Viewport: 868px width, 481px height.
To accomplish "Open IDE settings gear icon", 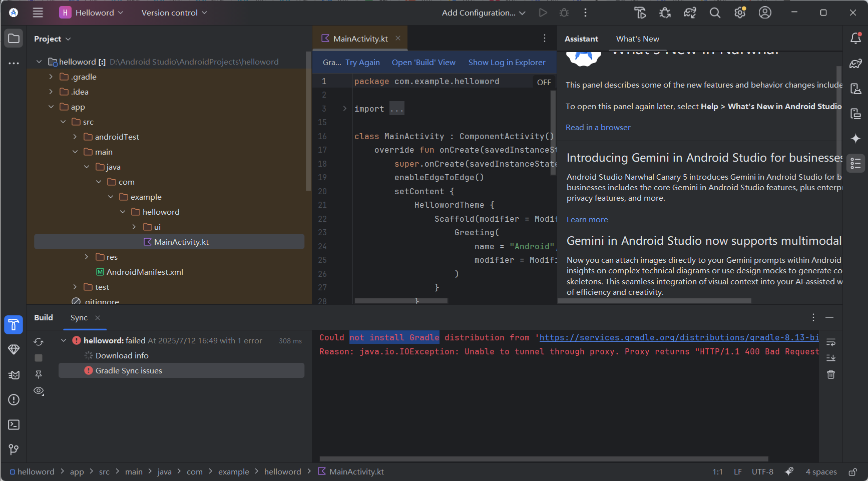I will 740,13.
